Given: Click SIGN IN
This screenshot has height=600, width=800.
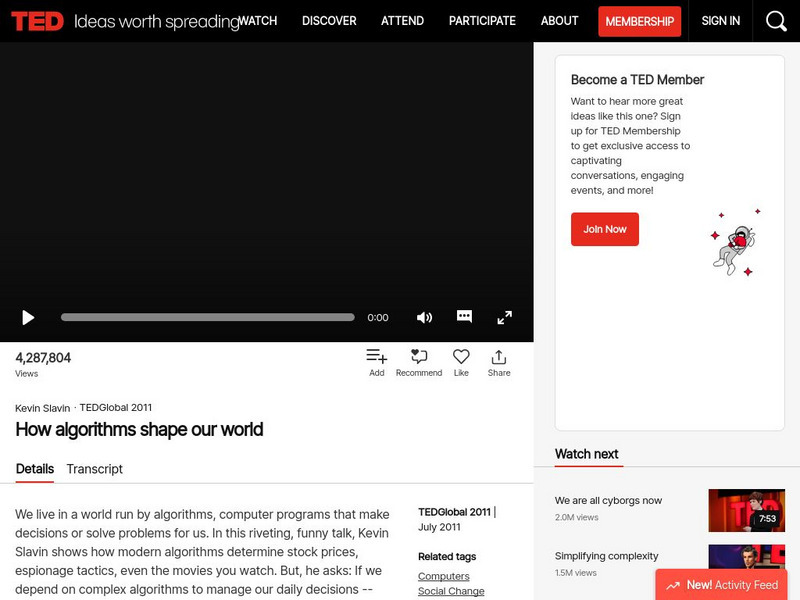Looking at the screenshot, I should [x=720, y=21].
